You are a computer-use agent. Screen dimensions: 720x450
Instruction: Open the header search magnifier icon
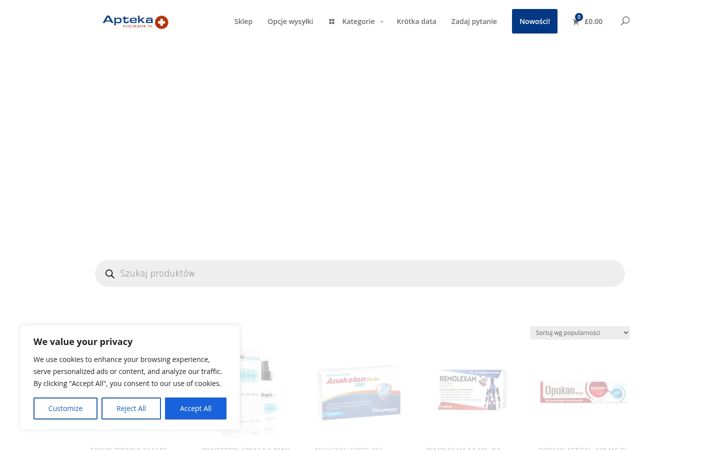[625, 21]
